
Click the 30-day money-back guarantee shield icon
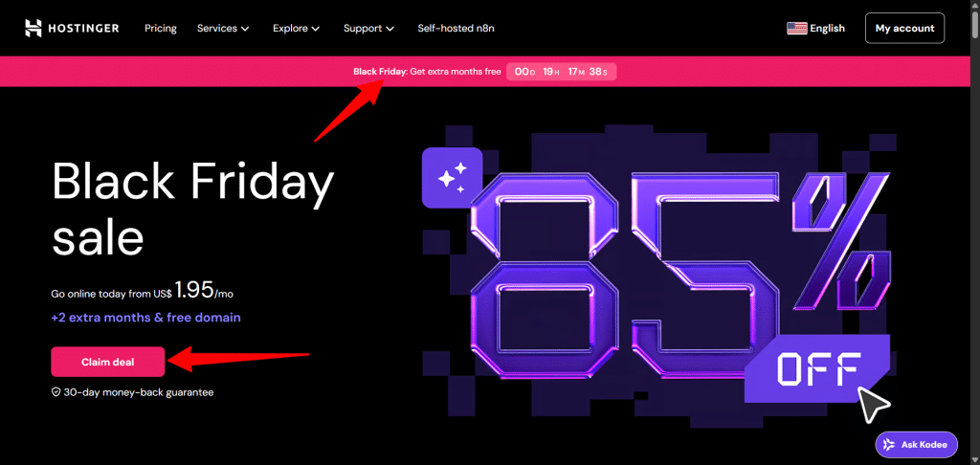(x=56, y=392)
